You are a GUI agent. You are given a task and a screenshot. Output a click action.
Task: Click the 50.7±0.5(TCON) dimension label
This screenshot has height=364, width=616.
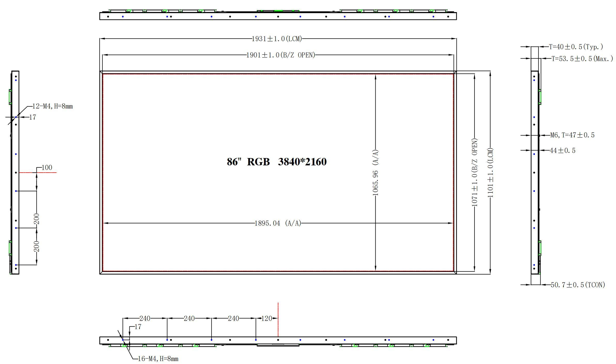click(578, 285)
